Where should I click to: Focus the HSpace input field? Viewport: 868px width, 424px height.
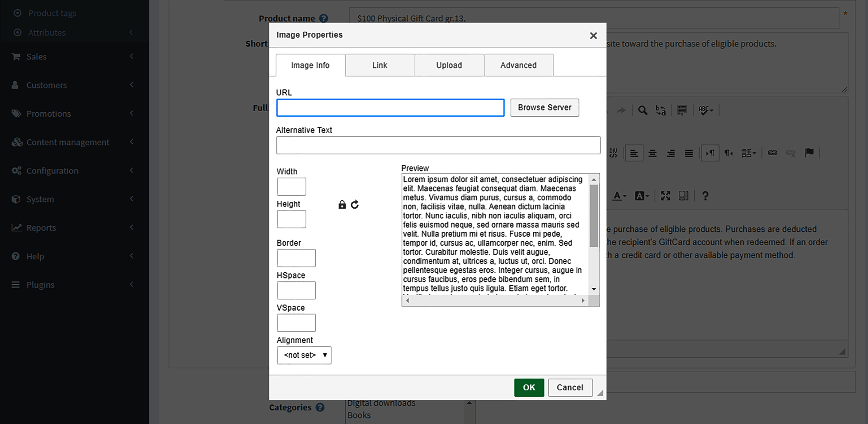pos(296,290)
